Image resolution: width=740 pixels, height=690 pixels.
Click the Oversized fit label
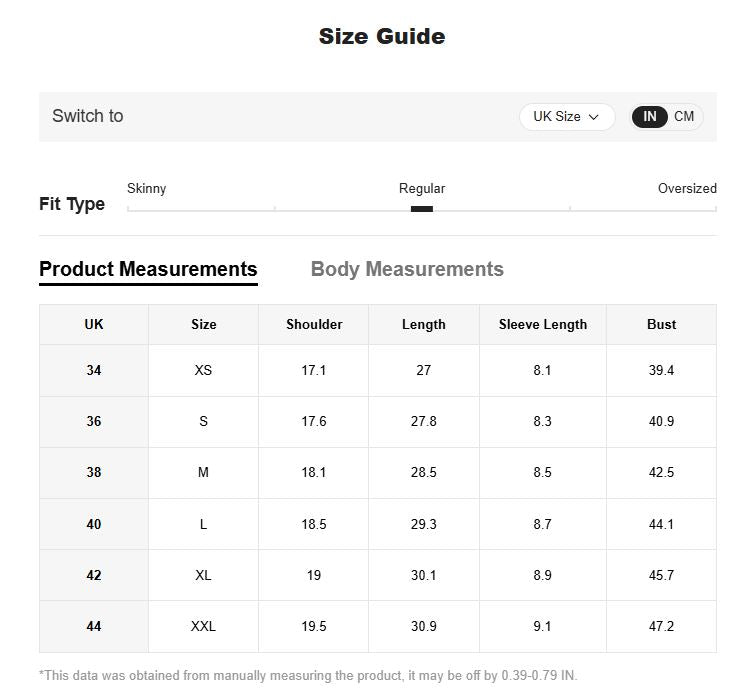[687, 188]
